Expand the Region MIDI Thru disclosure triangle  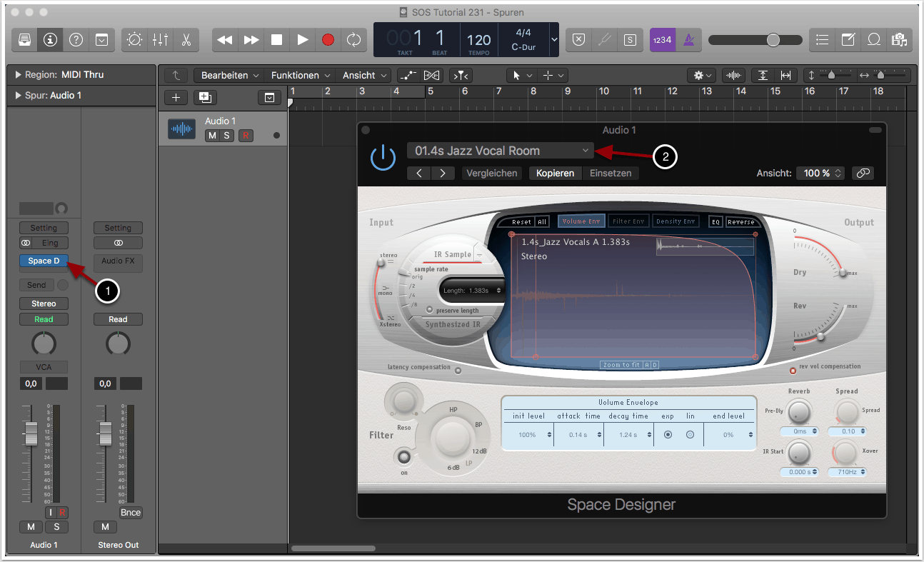(17, 74)
